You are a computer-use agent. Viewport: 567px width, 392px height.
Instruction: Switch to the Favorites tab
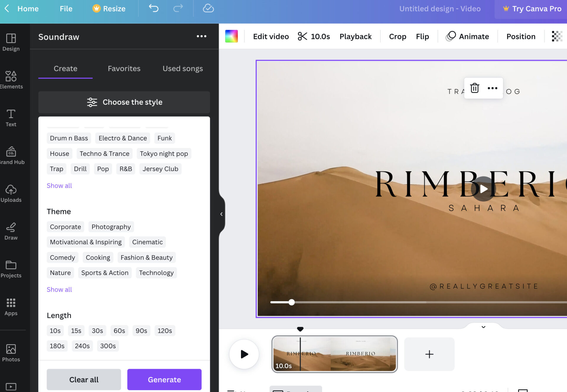coord(124,68)
